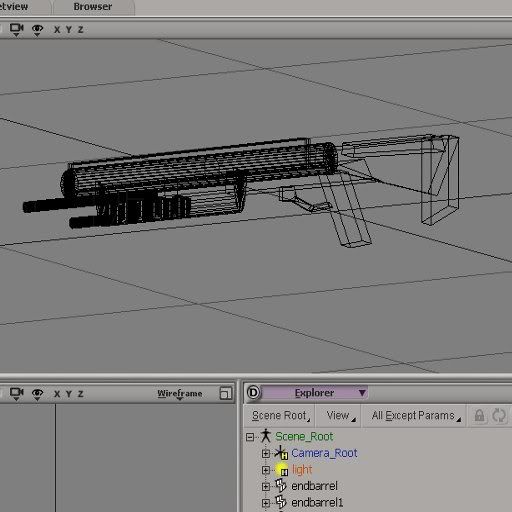The height and width of the screenshot is (512, 512).
Task: Toggle the Explorer lock icon
Action: [479, 416]
